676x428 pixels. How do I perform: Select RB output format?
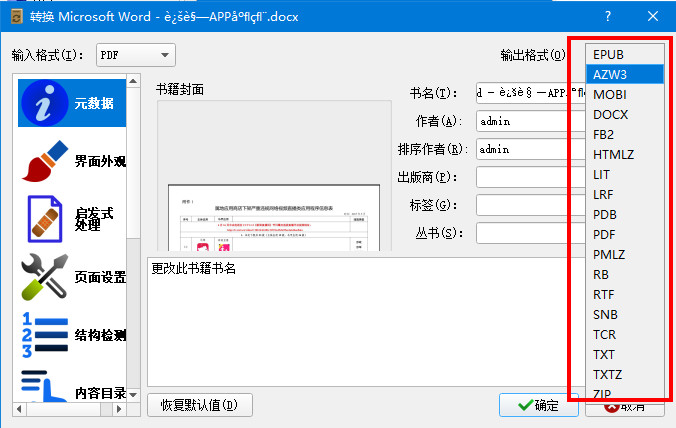coord(625,275)
